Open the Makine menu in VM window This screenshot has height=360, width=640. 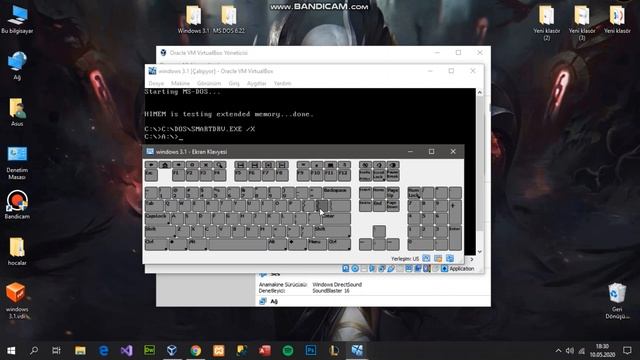[x=180, y=83]
